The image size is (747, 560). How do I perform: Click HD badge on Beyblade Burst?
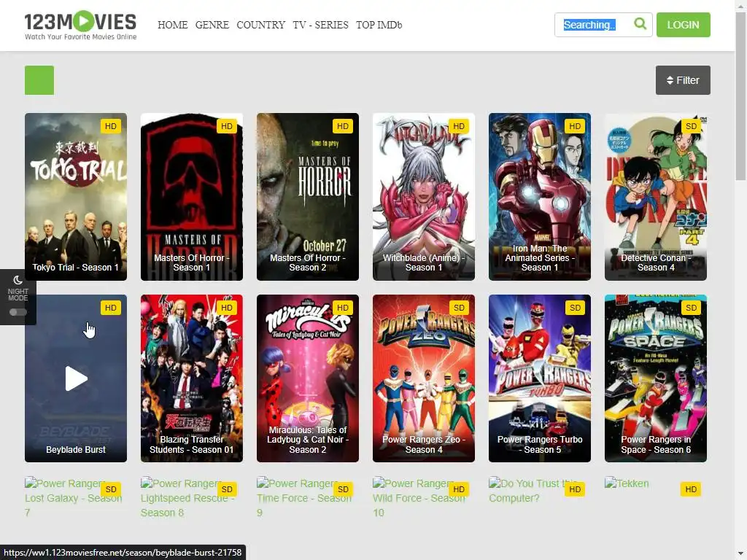click(111, 308)
